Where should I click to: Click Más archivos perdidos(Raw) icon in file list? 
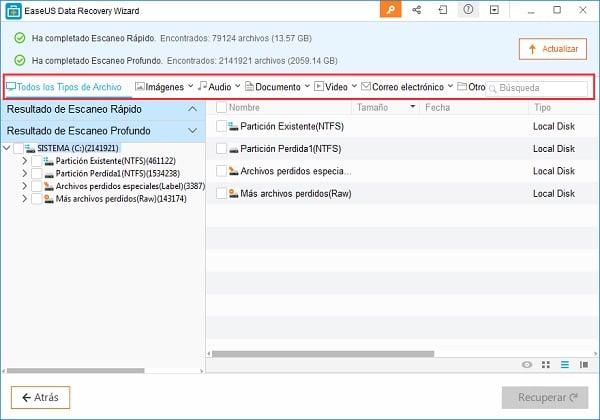(x=233, y=193)
